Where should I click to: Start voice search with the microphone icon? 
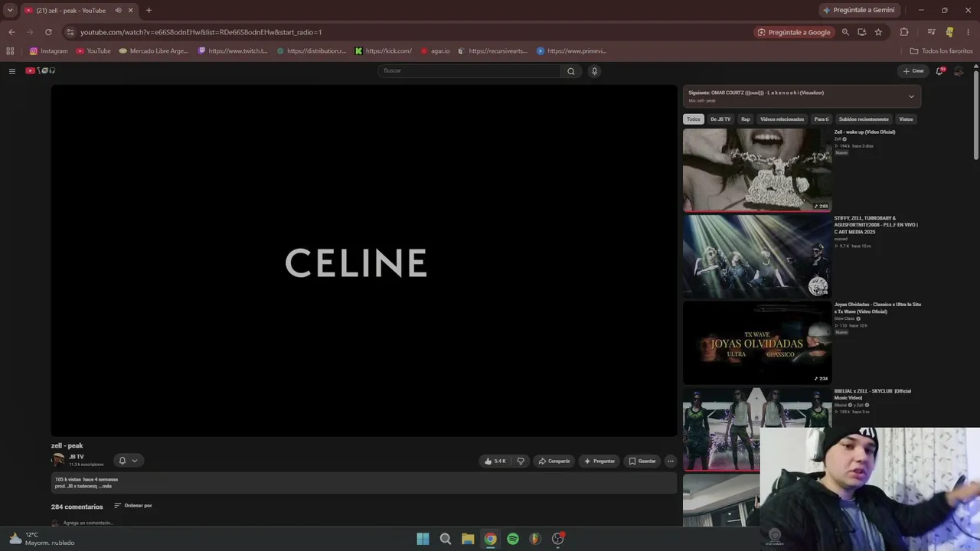coord(594,71)
